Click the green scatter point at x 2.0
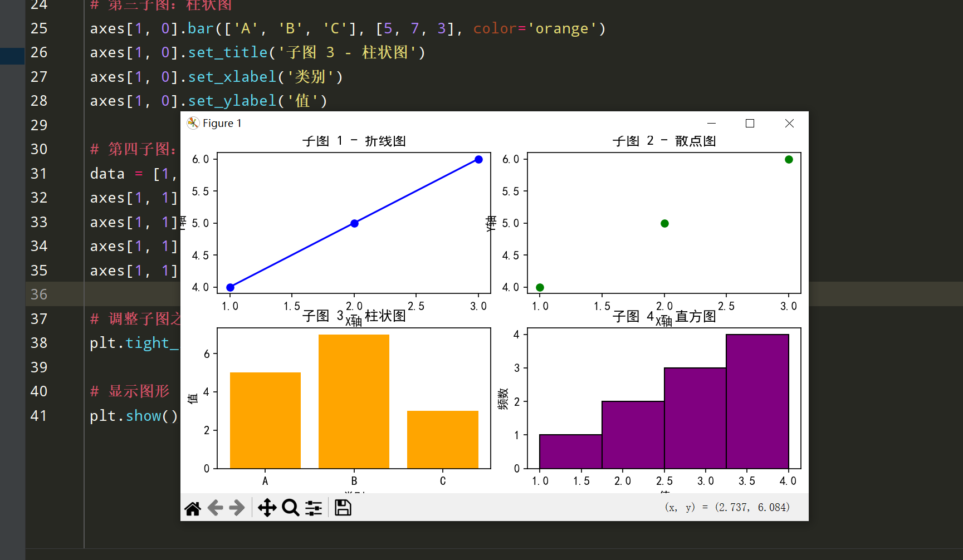This screenshot has height=560, width=963. click(664, 223)
